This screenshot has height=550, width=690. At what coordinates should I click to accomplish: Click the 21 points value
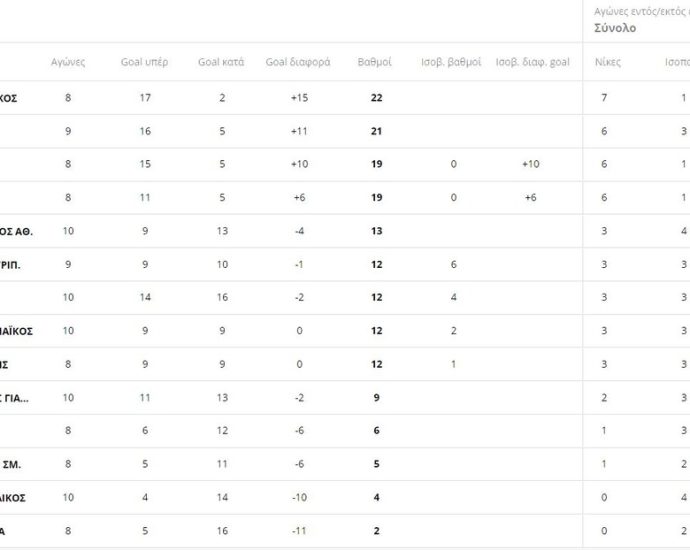point(375,131)
